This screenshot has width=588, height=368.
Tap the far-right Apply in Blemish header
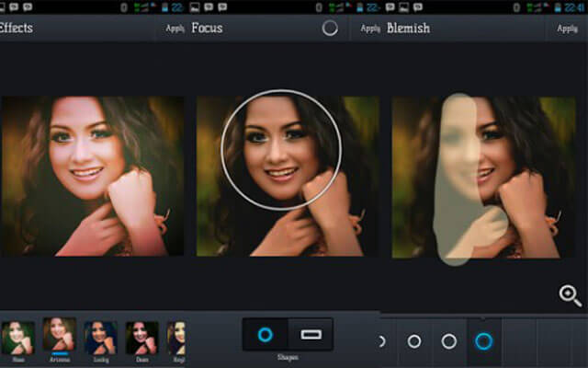point(567,29)
